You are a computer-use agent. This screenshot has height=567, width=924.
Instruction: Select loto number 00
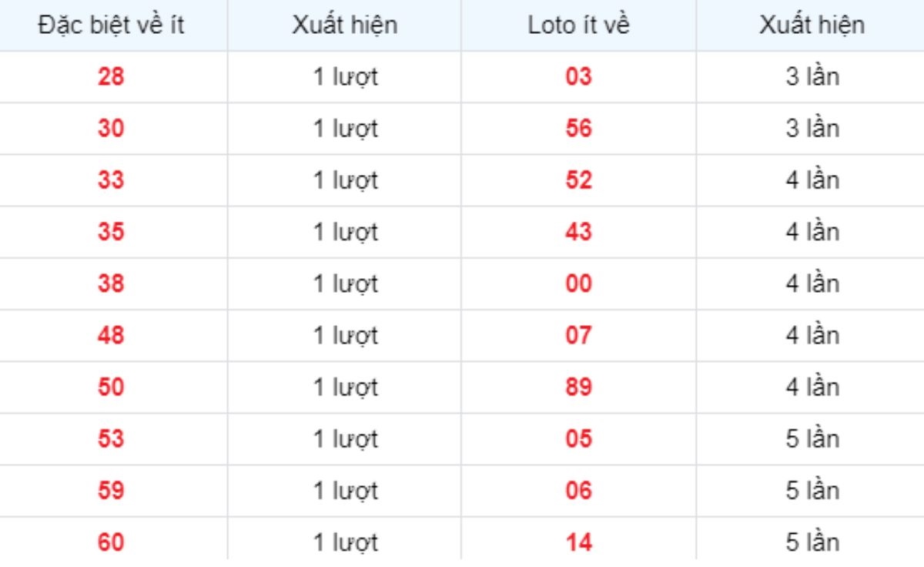coord(578,284)
